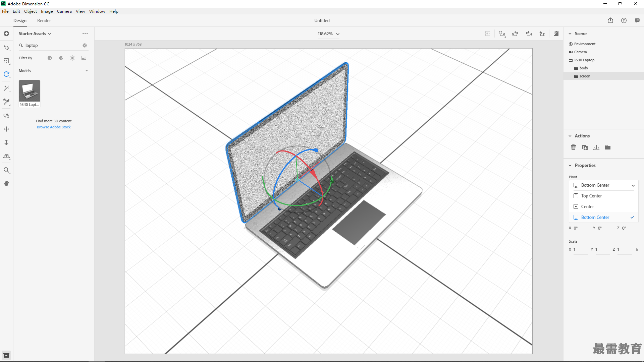644x362 pixels.
Task: Clear the laptop search text
Action: pos(85,46)
